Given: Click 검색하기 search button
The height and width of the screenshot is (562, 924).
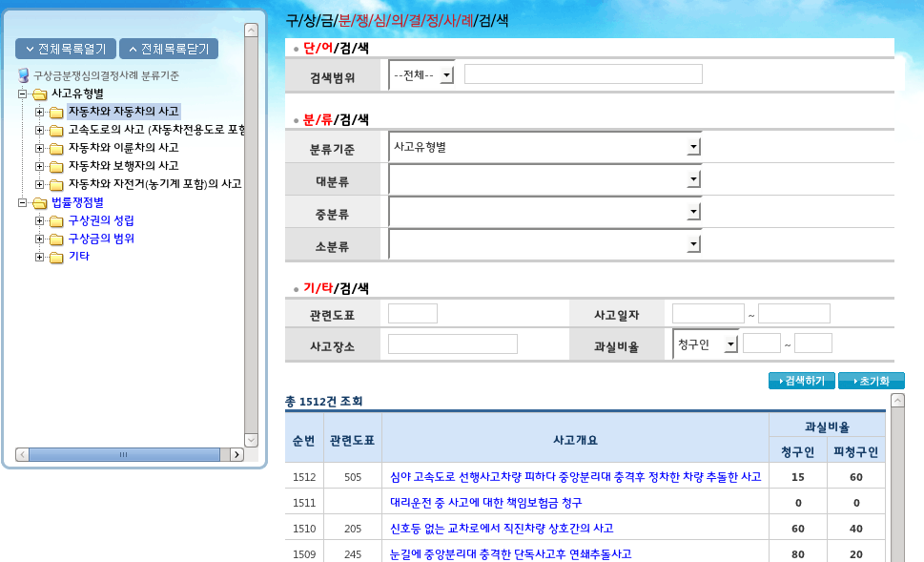Looking at the screenshot, I should coord(801,381).
